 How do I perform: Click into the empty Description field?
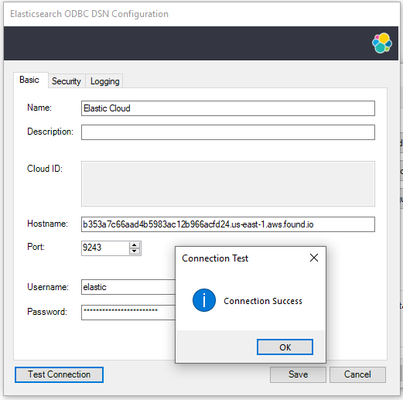coord(228,132)
